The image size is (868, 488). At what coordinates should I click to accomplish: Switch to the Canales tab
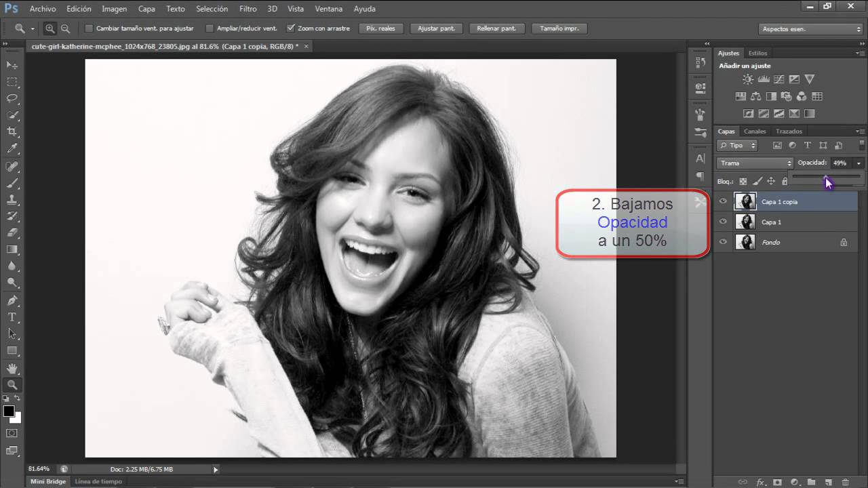pos(755,131)
